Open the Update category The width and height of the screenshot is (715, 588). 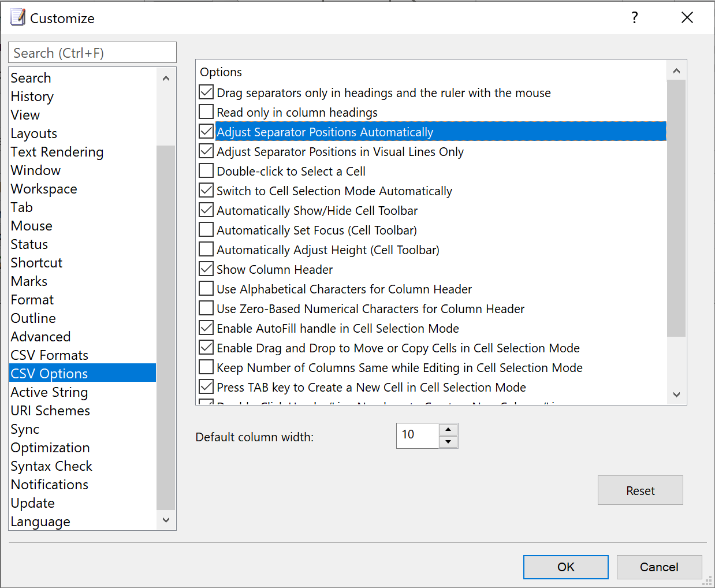pos(83,503)
